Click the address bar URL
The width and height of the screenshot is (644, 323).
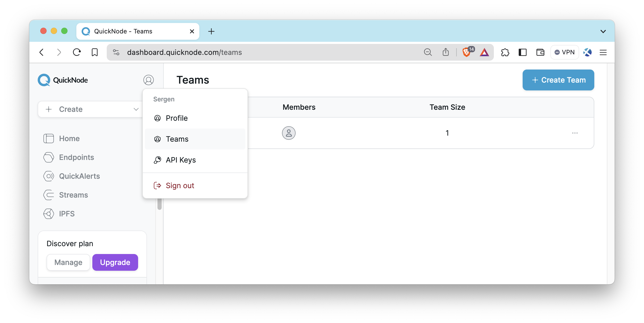coord(184,52)
